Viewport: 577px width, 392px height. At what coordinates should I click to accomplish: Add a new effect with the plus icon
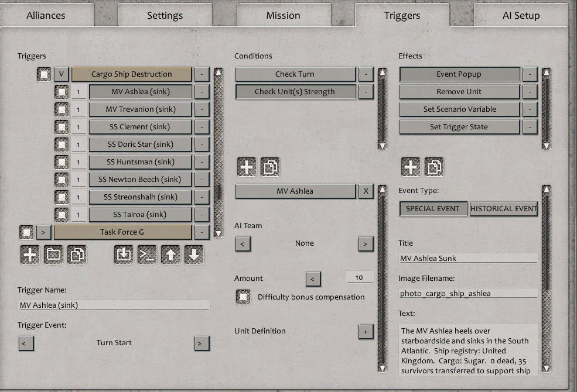coord(410,166)
